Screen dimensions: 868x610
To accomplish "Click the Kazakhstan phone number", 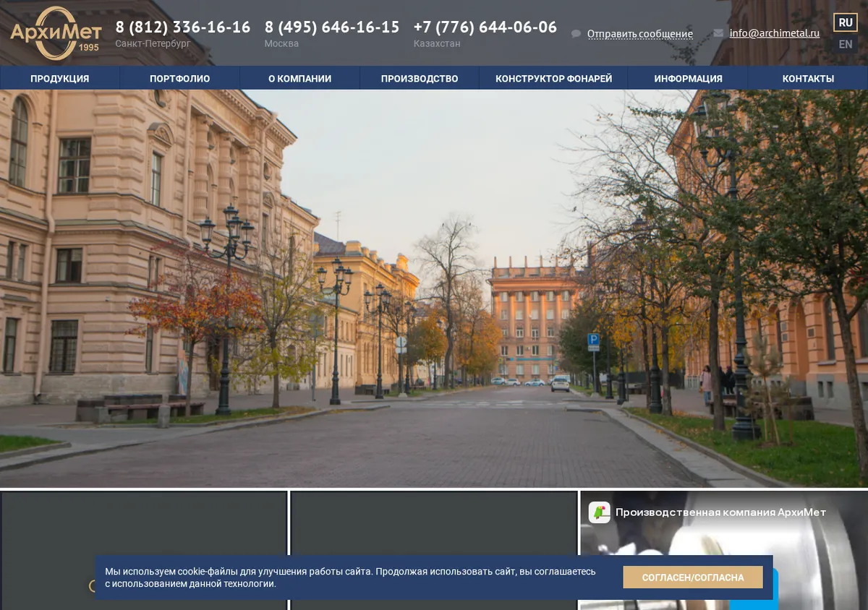I will coord(485,27).
